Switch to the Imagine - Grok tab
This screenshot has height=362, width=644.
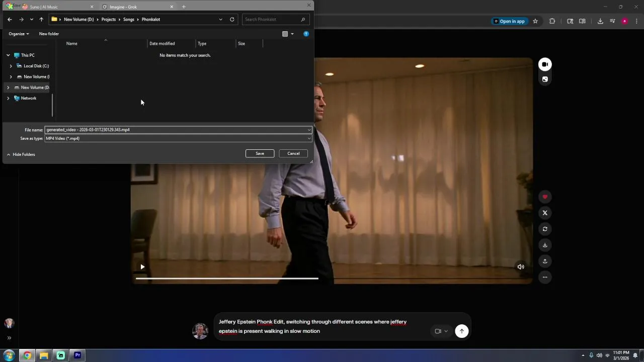pyautogui.click(x=136, y=7)
